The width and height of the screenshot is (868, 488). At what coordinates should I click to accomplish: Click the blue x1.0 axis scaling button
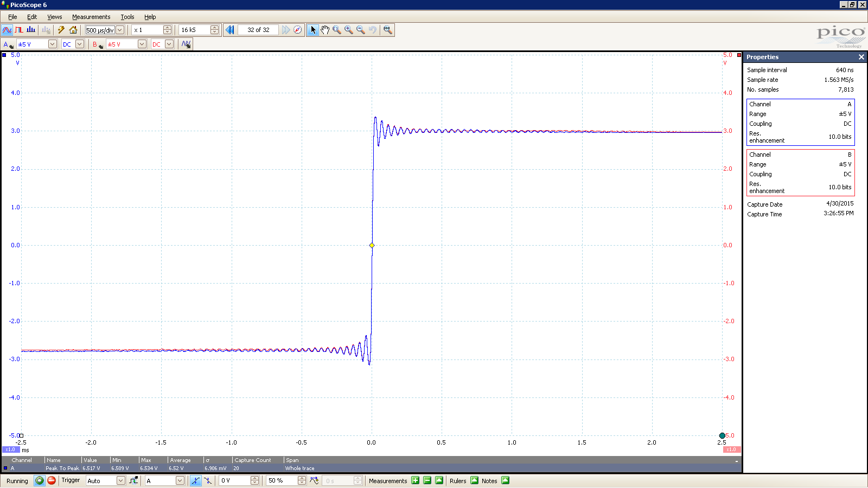click(x=11, y=450)
